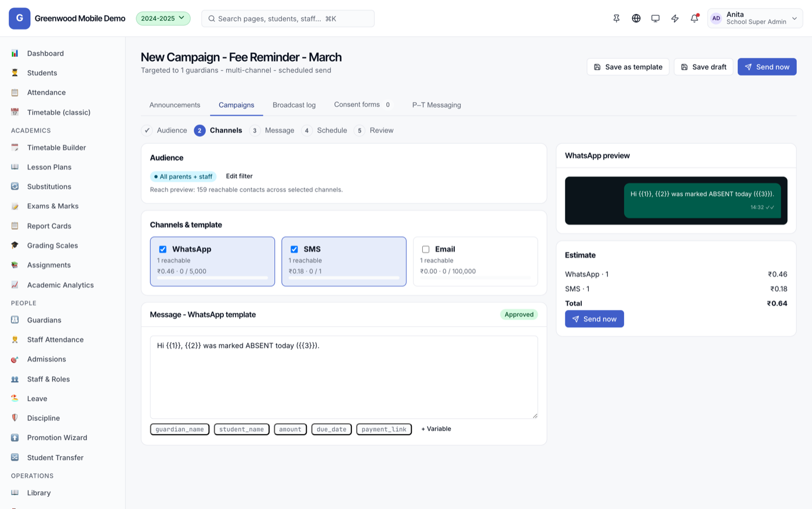
Task: Insert the guardian_name variable chip
Action: 180,429
